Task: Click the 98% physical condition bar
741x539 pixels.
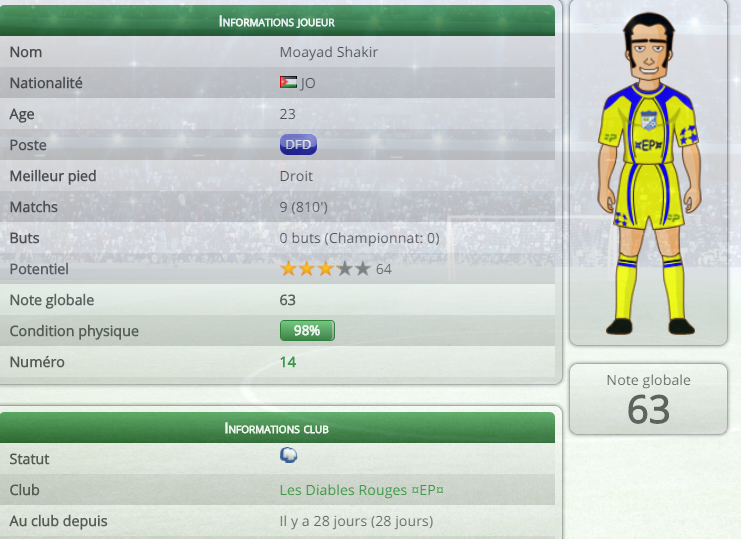Action: click(307, 331)
